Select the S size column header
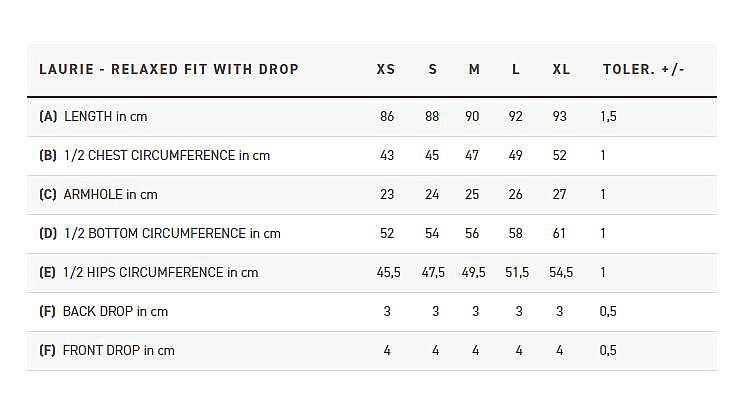Screen dimensions: 740x400 tap(432, 70)
